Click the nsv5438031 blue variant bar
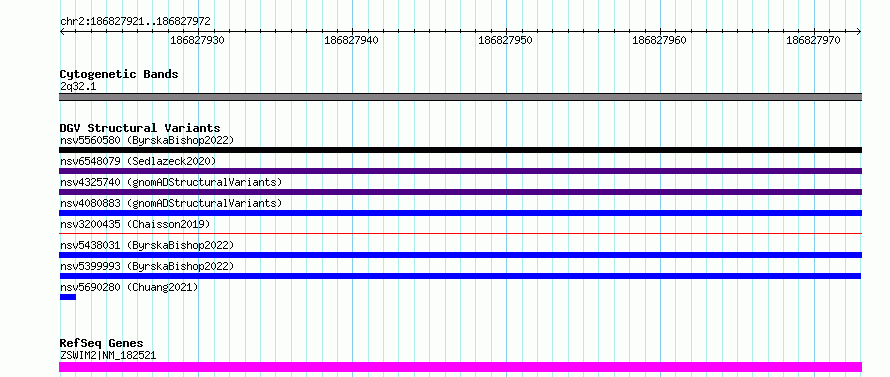890x377 pixels. tap(460, 255)
